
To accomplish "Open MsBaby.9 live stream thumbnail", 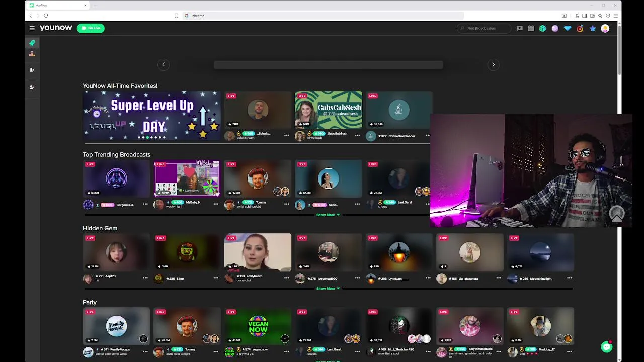I will 187,178.
